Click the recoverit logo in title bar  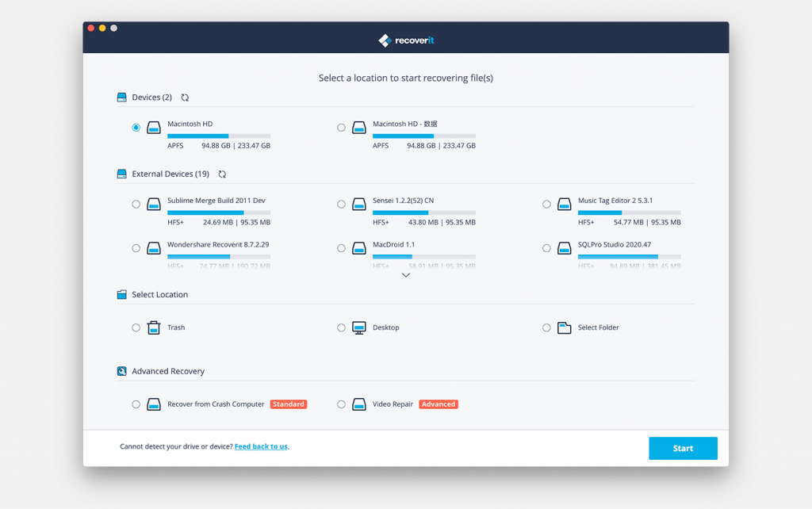(x=406, y=40)
